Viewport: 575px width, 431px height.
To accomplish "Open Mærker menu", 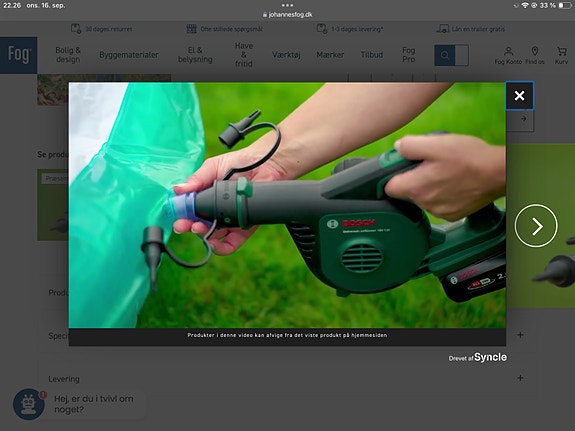I will (x=330, y=55).
